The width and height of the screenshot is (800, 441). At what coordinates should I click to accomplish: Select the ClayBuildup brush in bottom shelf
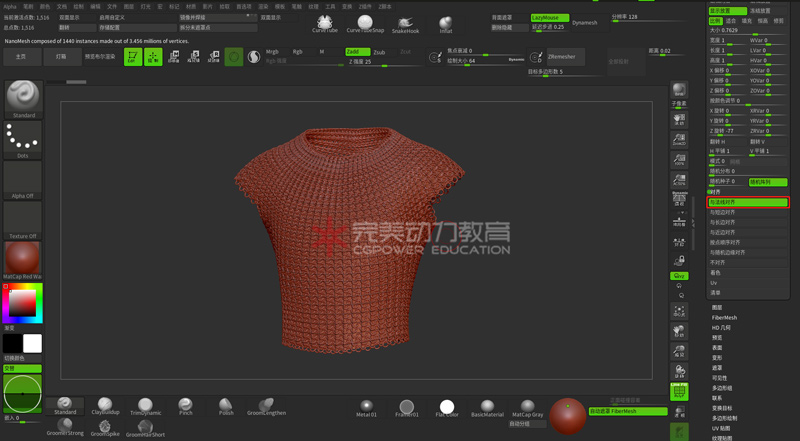[x=105, y=405]
